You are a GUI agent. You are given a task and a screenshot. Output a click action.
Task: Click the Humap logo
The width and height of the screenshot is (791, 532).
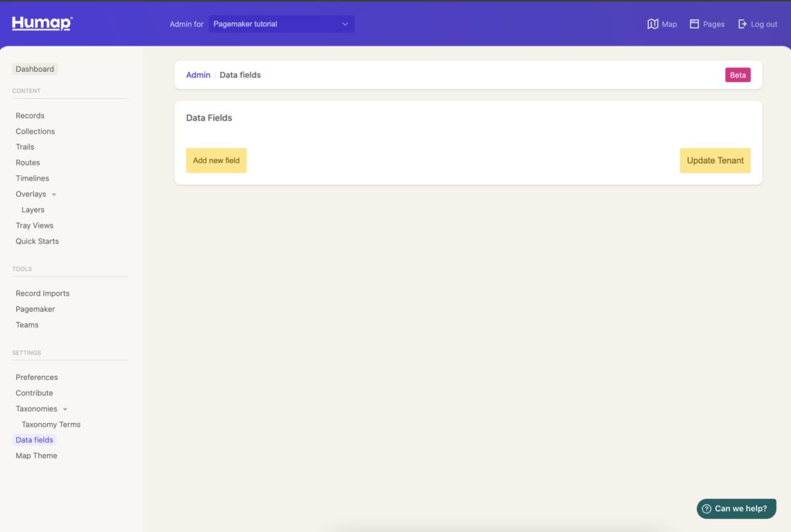tap(42, 24)
